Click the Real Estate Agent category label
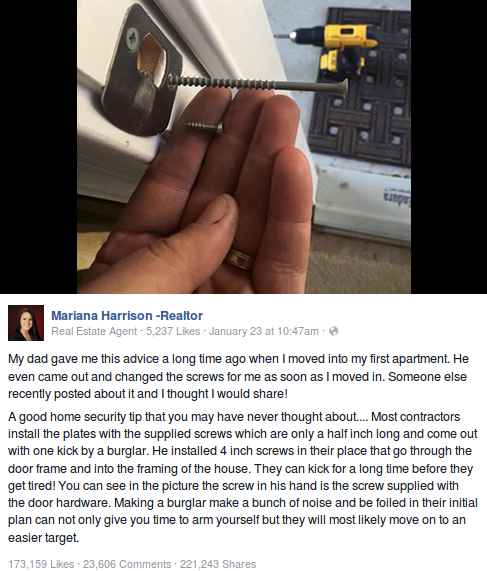487x571 pixels. coord(94,331)
